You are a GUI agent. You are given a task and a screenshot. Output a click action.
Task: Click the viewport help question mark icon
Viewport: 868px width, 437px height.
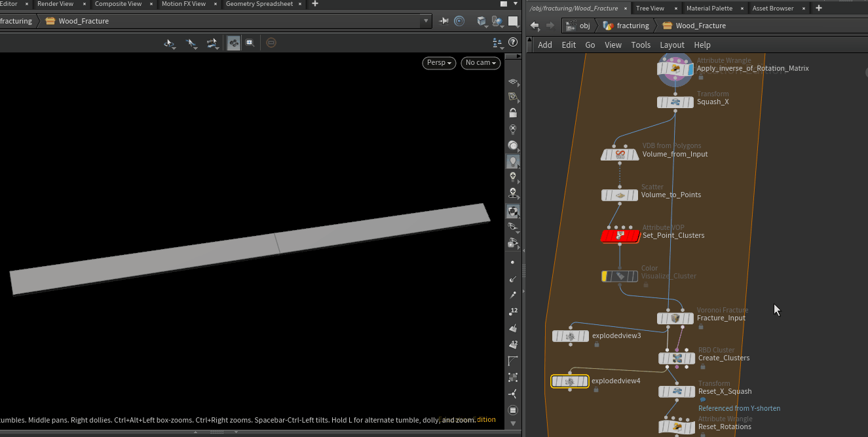pyautogui.click(x=512, y=43)
